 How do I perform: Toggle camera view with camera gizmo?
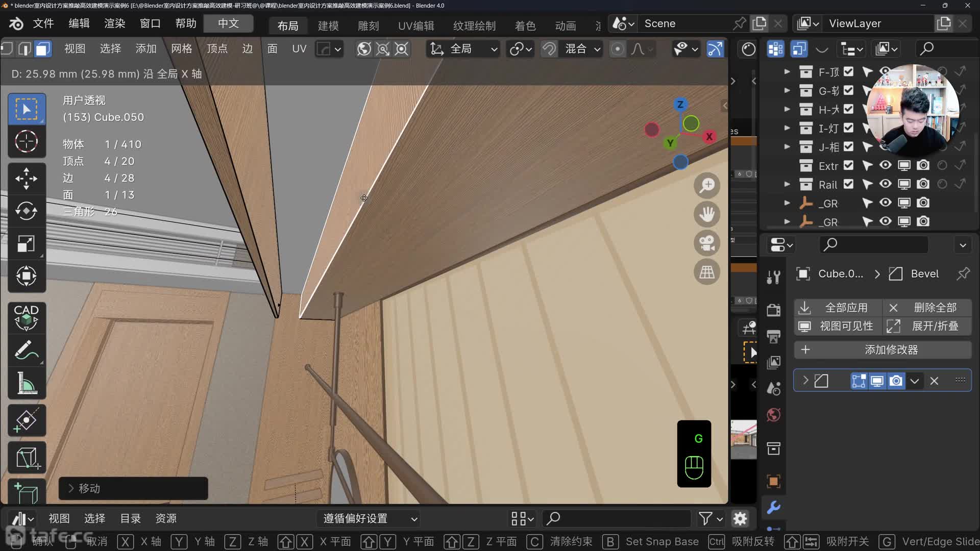coord(707,243)
